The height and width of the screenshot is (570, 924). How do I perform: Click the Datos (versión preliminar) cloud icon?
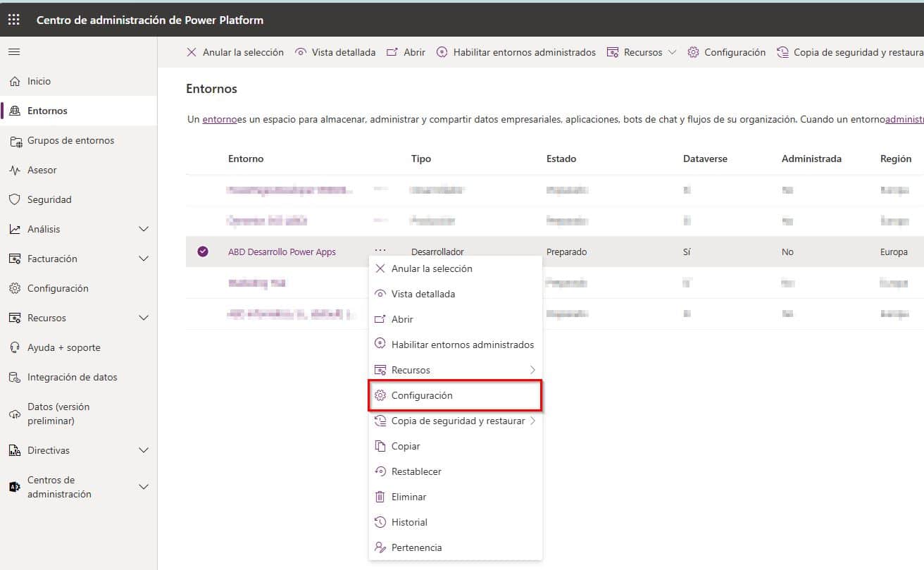(15, 414)
